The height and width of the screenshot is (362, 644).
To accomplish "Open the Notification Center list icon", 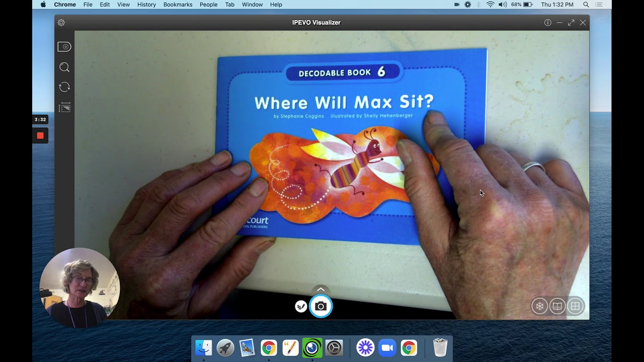I will pos(599,5).
